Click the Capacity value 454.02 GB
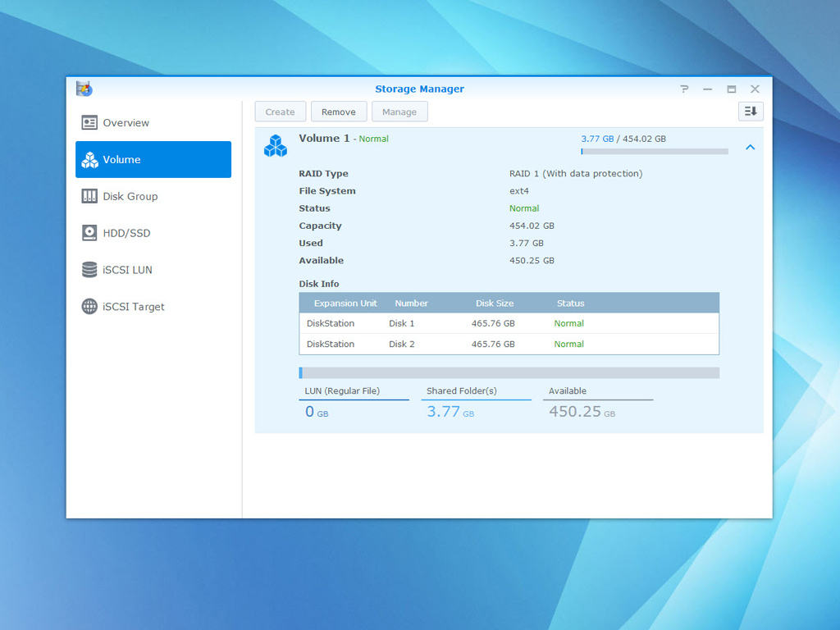Viewport: 840px width, 630px height. pos(532,226)
